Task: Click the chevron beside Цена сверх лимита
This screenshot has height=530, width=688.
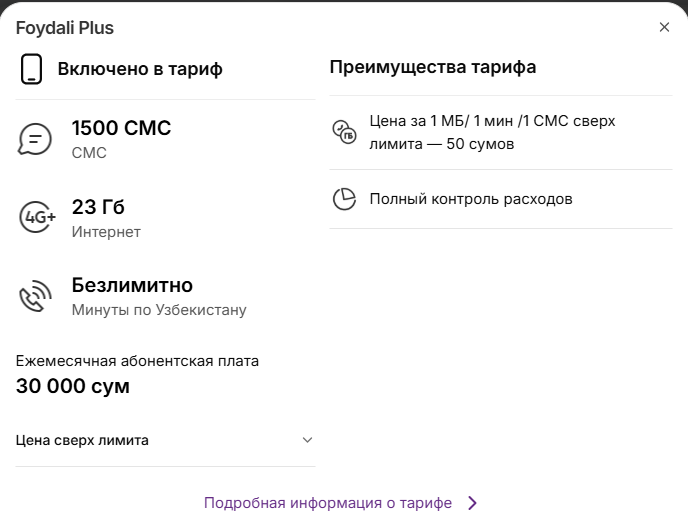Action: click(x=307, y=440)
